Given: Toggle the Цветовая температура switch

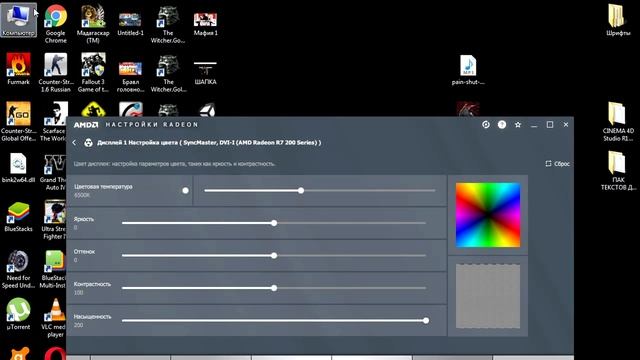Looking at the screenshot, I should [185, 191].
